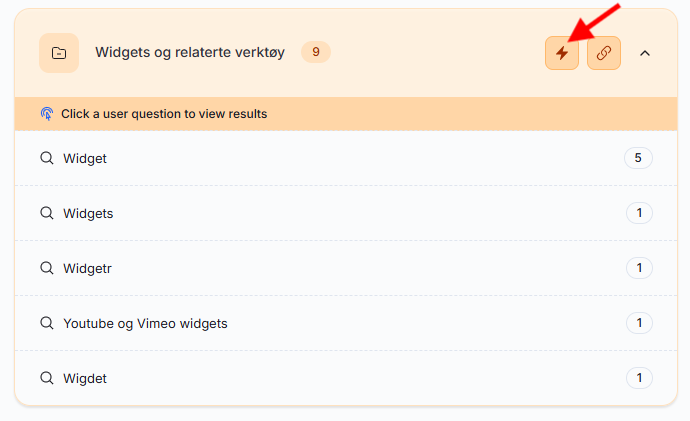Click the Widgets og relaterte verktøy title
The width and height of the screenshot is (690, 421).
click(190, 52)
